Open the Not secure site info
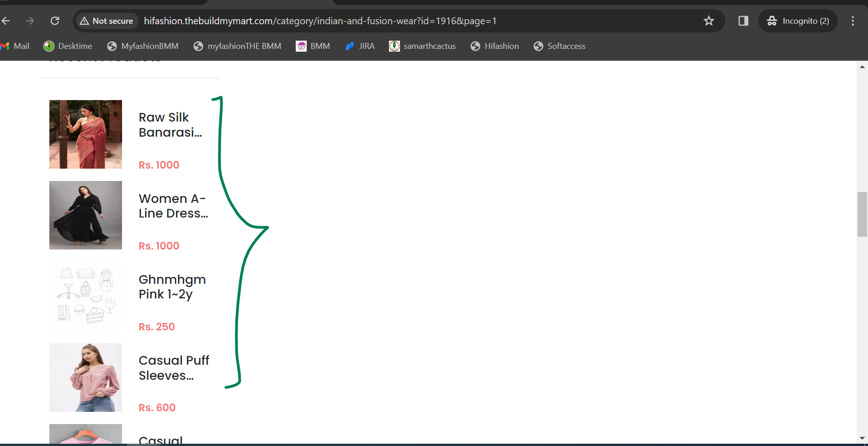Viewport: 868px width, 446px height. 107,21
